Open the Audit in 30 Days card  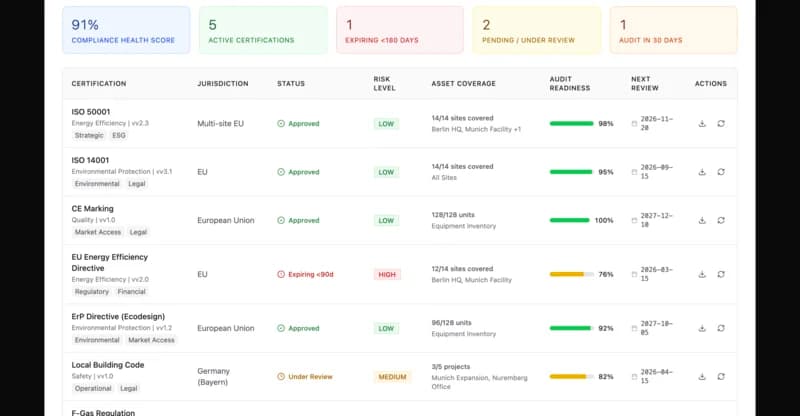tap(673, 30)
